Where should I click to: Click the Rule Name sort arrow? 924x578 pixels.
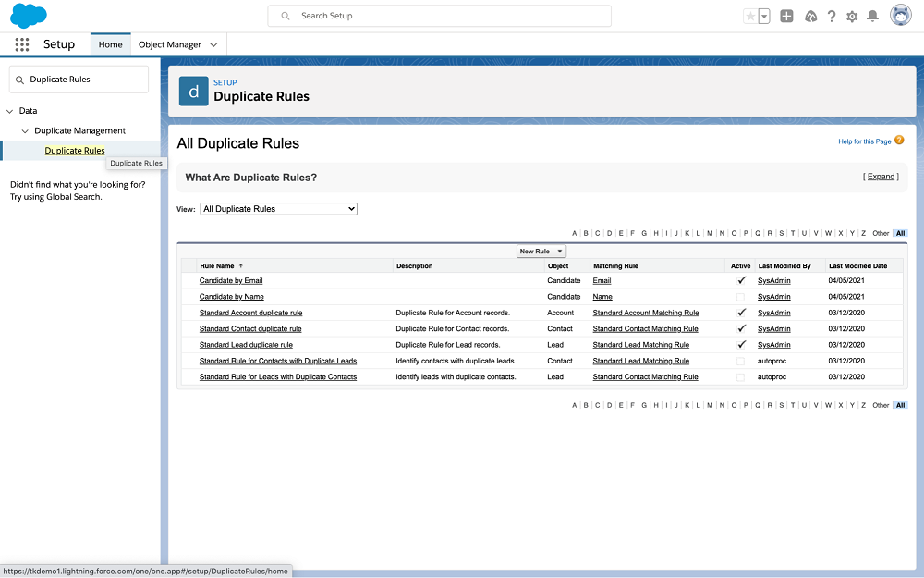(x=240, y=266)
